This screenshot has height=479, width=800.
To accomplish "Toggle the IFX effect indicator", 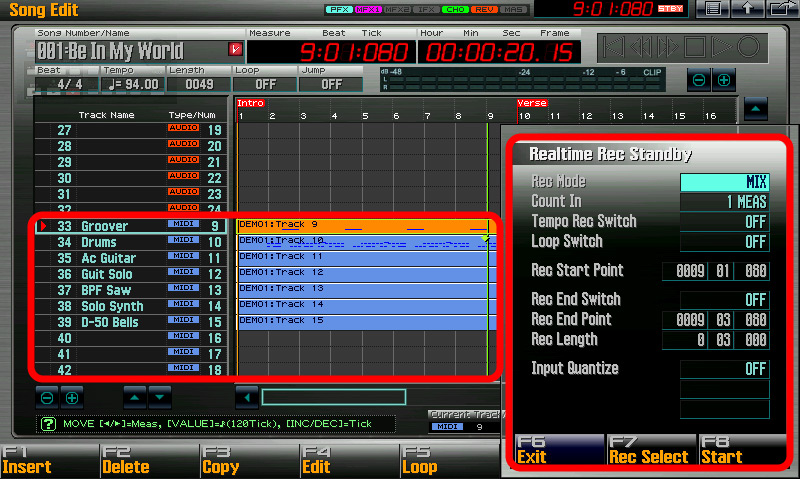I will 427,9.
